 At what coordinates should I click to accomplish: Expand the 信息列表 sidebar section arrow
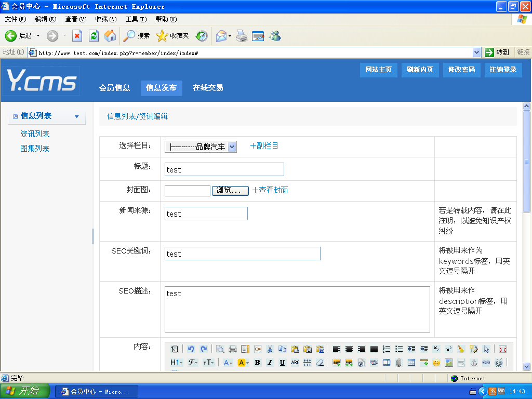click(x=77, y=116)
